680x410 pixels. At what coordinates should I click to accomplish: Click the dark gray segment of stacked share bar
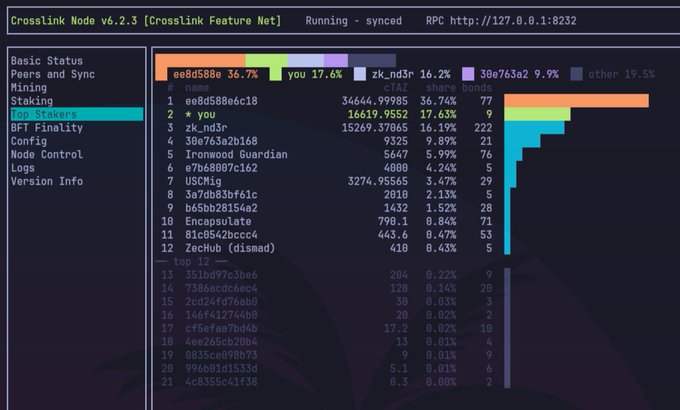click(372, 60)
